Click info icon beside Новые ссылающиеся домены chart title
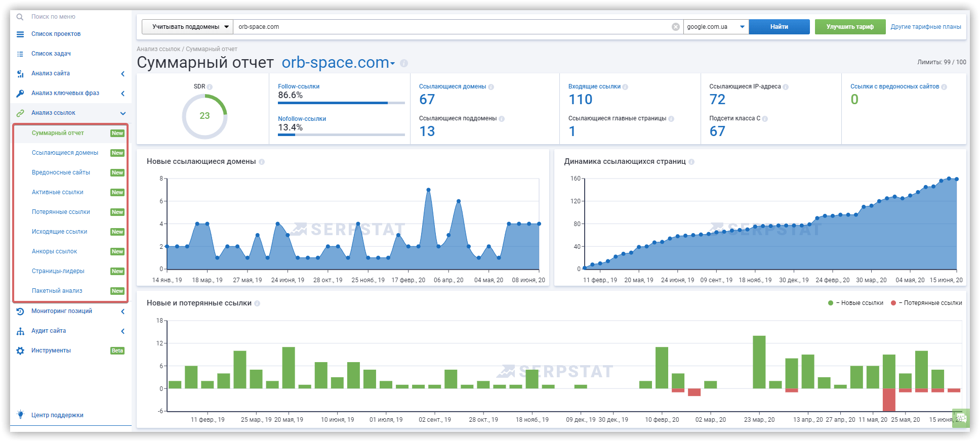This screenshot has height=442, width=980. 262,162
